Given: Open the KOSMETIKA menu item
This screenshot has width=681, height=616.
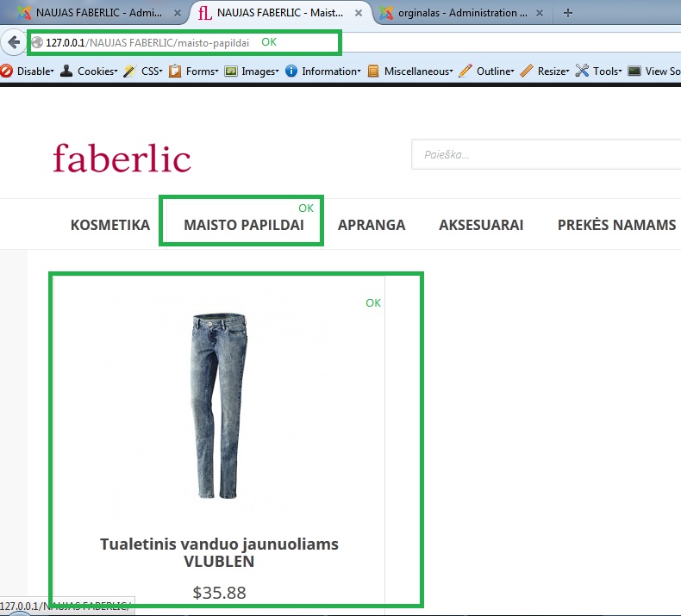Looking at the screenshot, I should point(110,225).
